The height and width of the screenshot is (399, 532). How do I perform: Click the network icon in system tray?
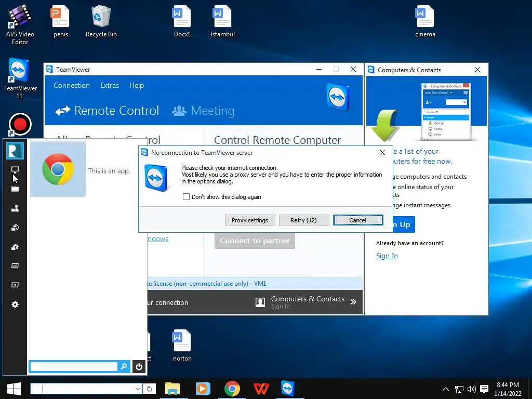(459, 389)
